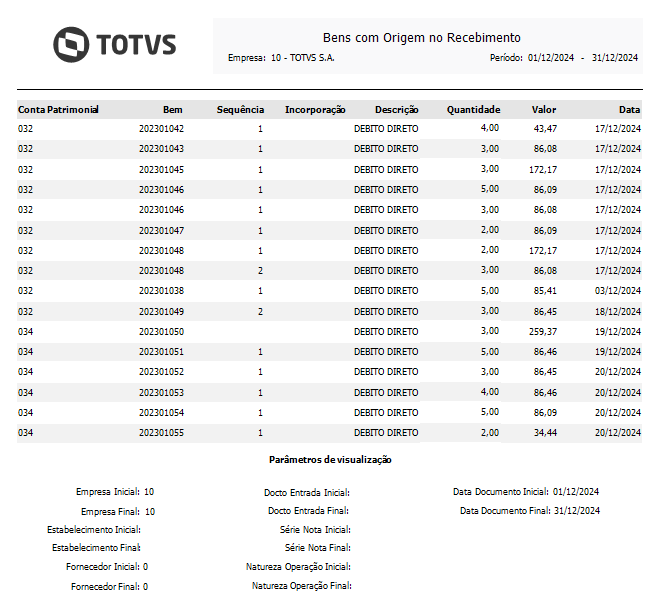659x594 pixels.
Task: Click 'DEBITO DIRETO' in row 202301050
Action: tap(386, 332)
